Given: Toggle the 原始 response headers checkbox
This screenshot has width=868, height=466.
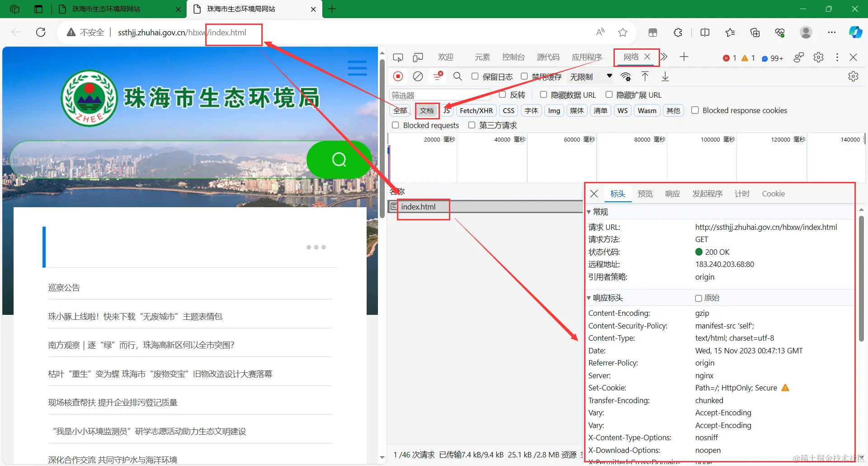Looking at the screenshot, I should coord(698,298).
